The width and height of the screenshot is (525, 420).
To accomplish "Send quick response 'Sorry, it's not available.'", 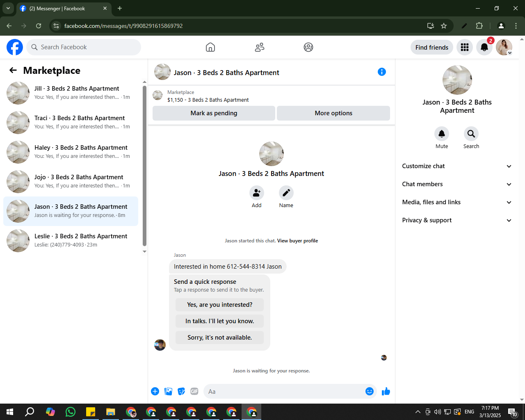I will [220, 338].
